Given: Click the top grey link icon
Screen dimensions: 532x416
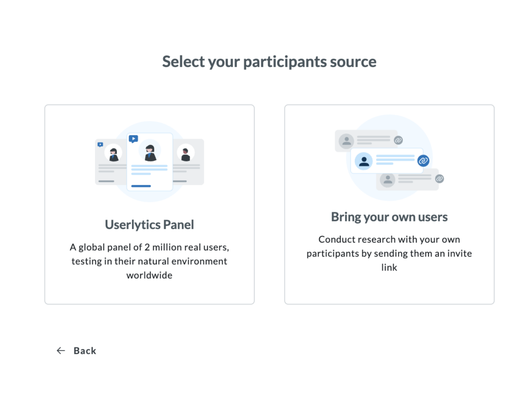Looking at the screenshot, I should pos(398,140).
